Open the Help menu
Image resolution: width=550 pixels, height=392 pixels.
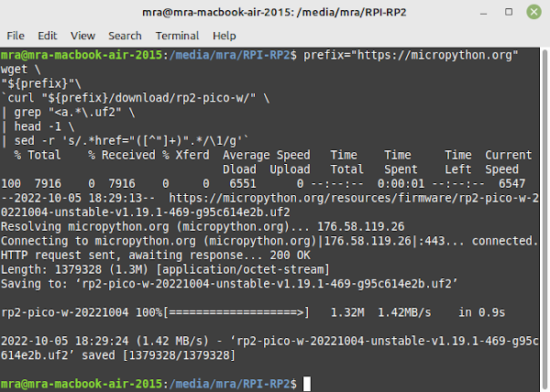click(225, 36)
